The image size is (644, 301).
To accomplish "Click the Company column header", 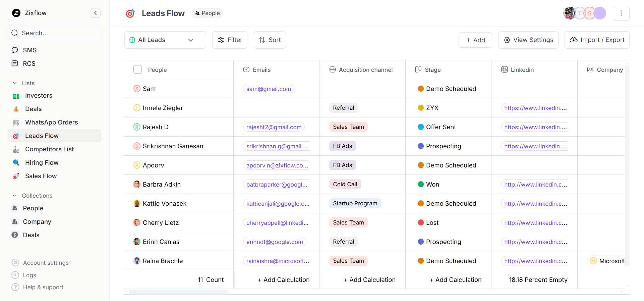I will (605, 69).
